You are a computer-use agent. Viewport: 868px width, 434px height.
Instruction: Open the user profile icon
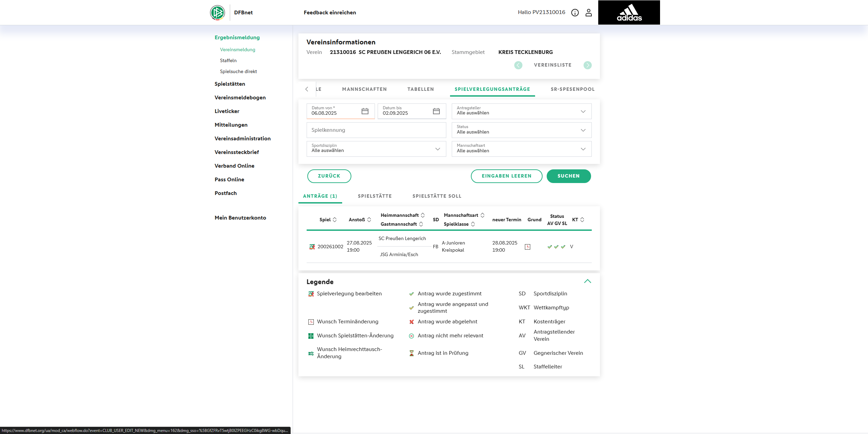coord(588,13)
